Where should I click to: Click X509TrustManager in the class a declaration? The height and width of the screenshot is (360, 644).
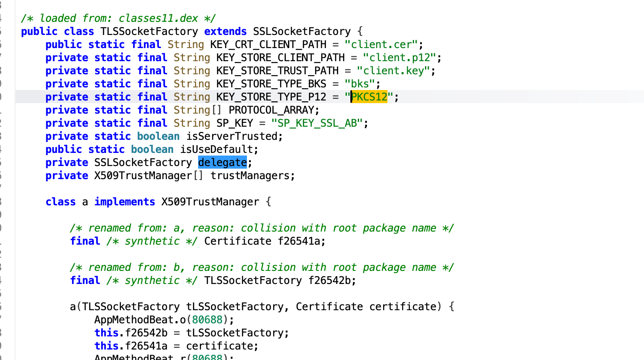pos(210,202)
